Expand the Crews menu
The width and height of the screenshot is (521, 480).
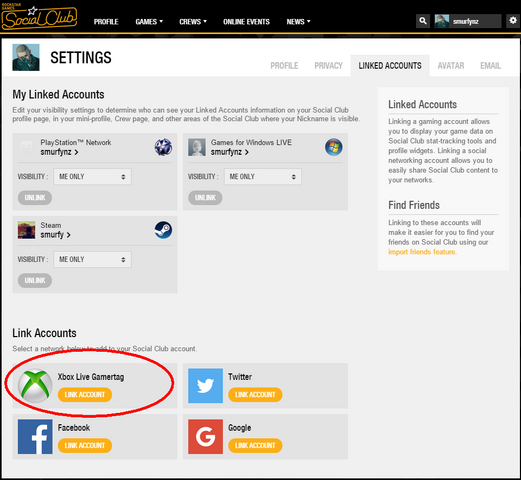tap(193, 22)
